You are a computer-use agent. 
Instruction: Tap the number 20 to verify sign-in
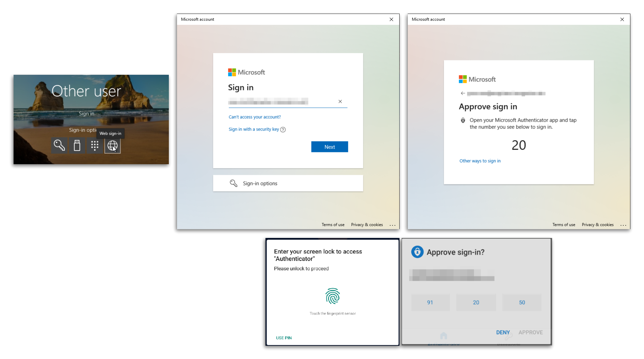point(476,302)
